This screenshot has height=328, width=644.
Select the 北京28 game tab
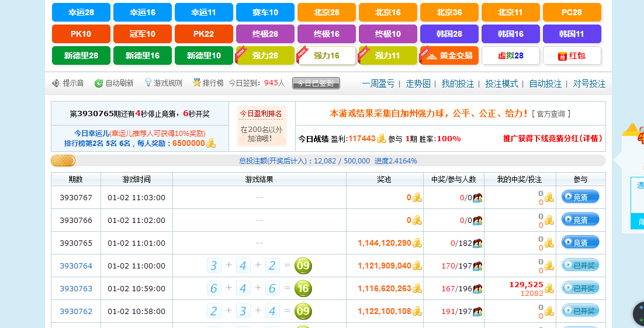pyautogui.click(x=326, y=12)
